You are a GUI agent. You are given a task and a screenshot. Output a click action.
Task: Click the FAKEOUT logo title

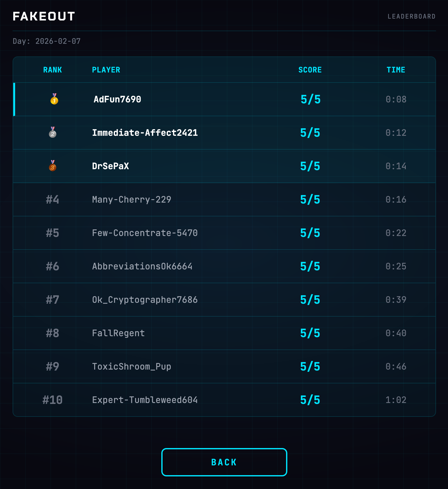click(x=44, y=16)
